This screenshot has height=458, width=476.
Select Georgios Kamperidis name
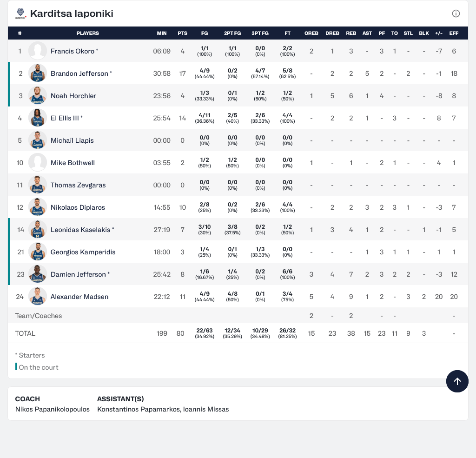[x=83, y=252]
